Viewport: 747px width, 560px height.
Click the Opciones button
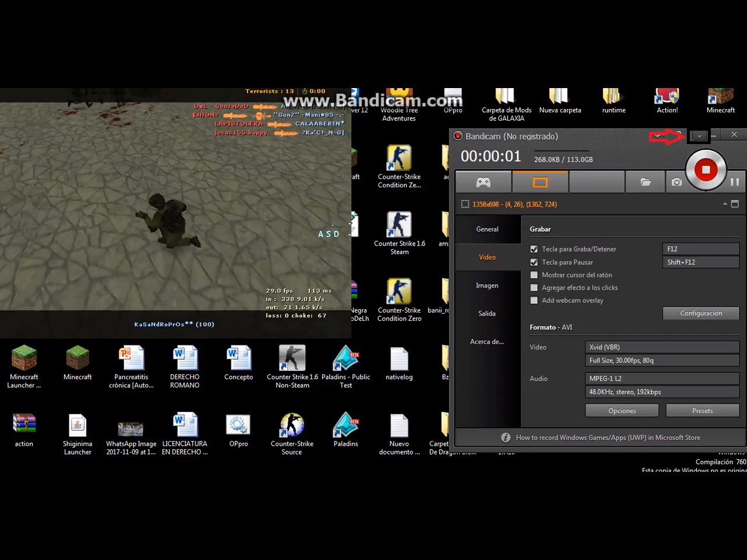click(622, 411)
